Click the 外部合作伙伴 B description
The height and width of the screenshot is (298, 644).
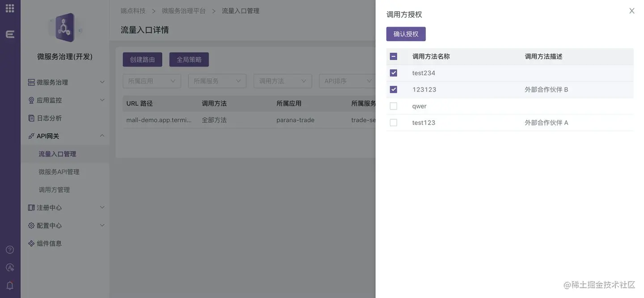click(547, 89)
